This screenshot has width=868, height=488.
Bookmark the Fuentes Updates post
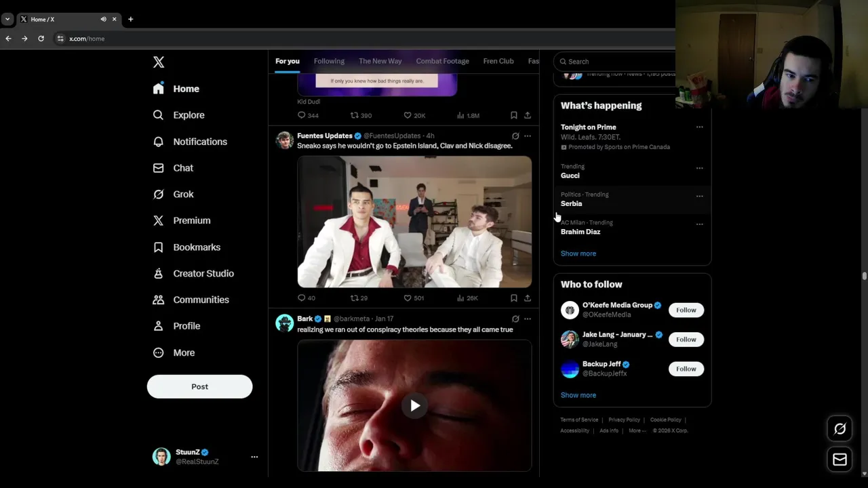[514, 298]
